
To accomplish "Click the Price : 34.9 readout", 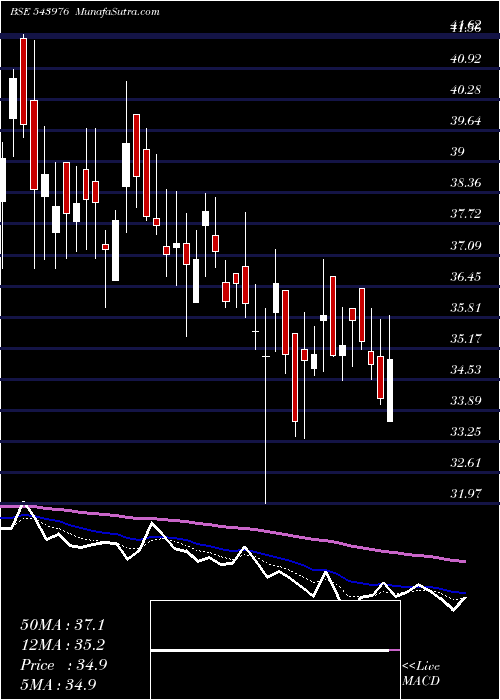I will (63, 665).
